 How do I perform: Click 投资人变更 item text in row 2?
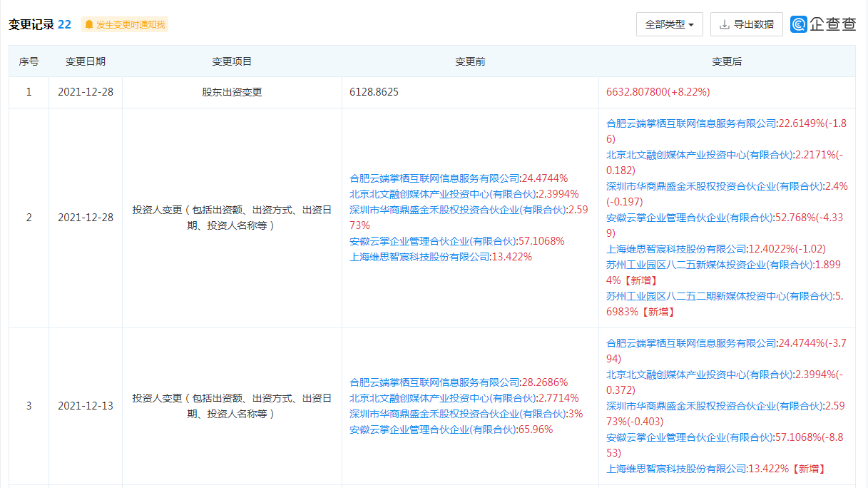232,218
